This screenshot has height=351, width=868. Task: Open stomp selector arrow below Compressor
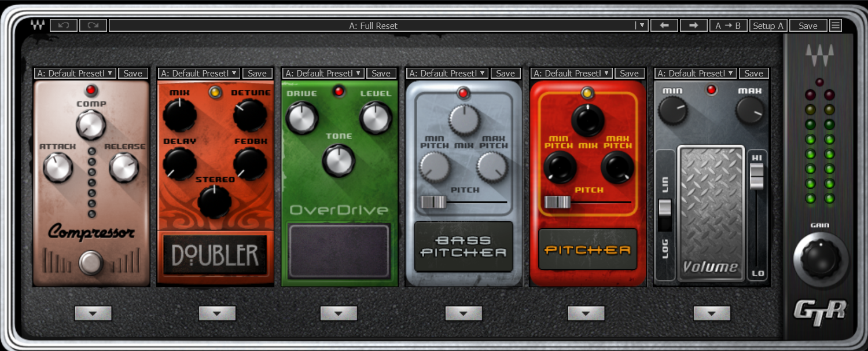coord(93,313)
